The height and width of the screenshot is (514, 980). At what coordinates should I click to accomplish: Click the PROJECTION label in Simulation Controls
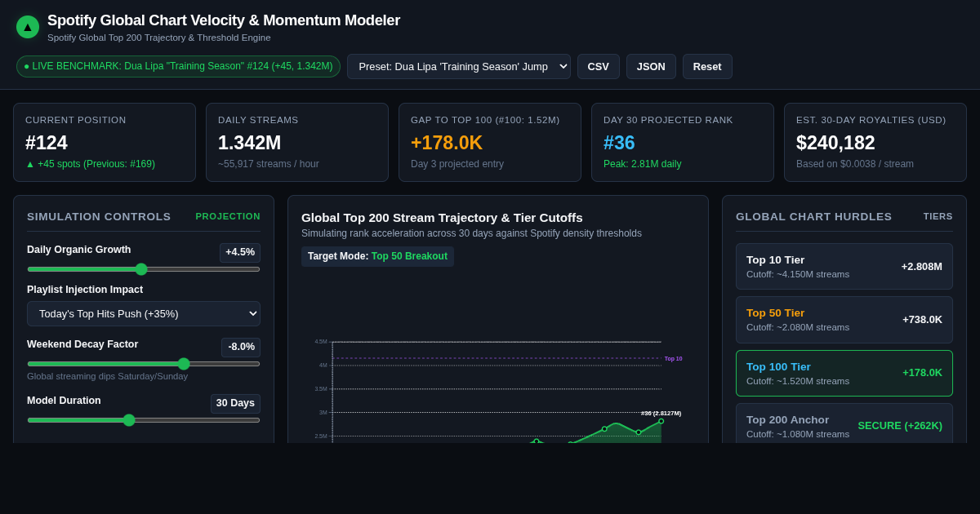point(228,216)
